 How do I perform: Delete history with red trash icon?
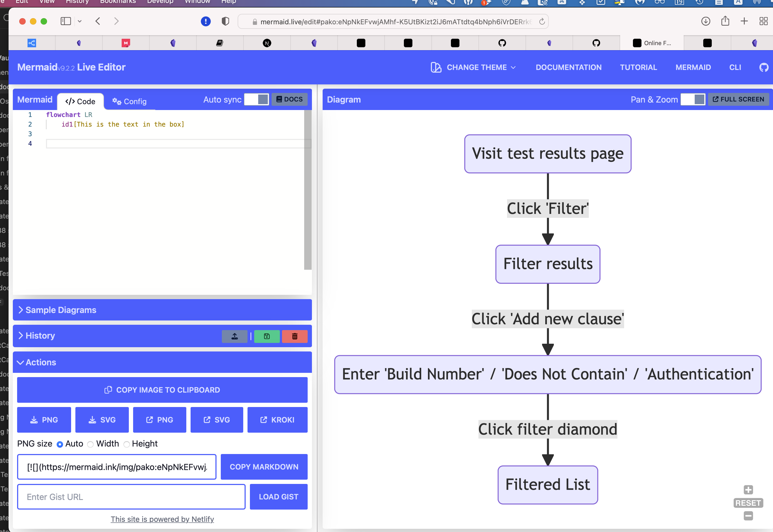(295, 336)
